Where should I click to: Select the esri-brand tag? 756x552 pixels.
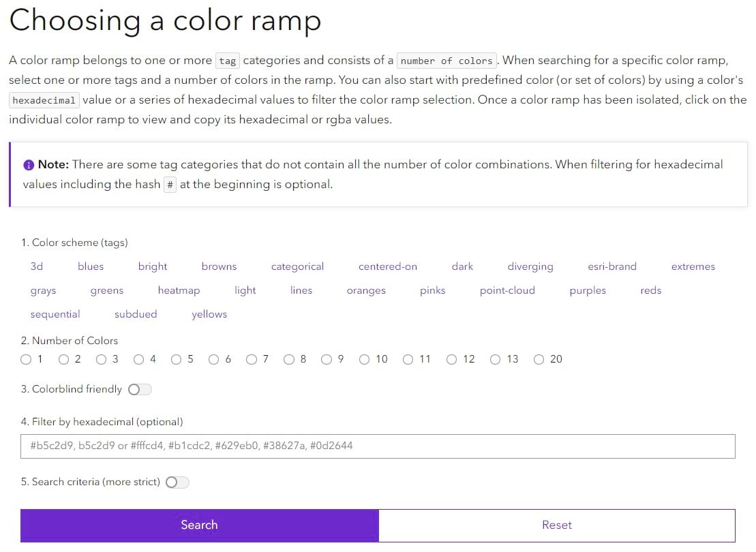pos(611,266)
